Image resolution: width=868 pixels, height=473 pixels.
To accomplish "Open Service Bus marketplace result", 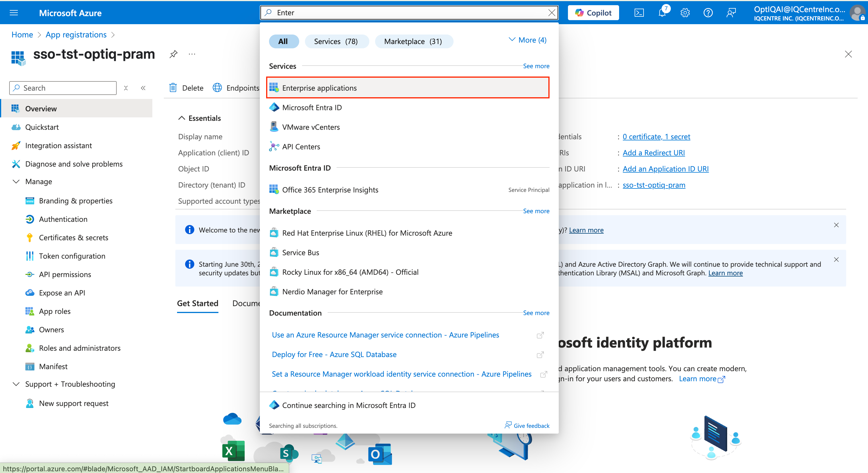I will (409, 253).
